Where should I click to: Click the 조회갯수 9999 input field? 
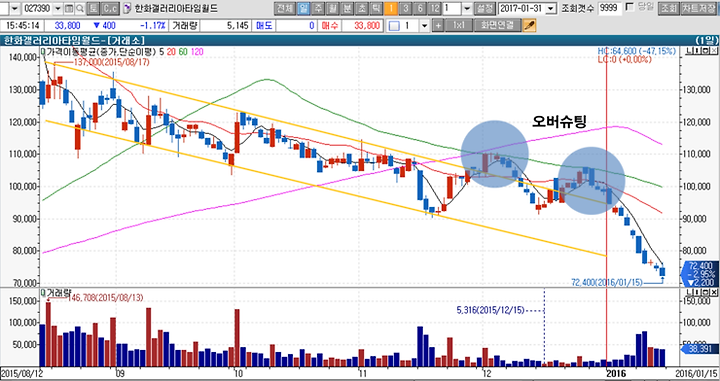(x=610, y=9)
